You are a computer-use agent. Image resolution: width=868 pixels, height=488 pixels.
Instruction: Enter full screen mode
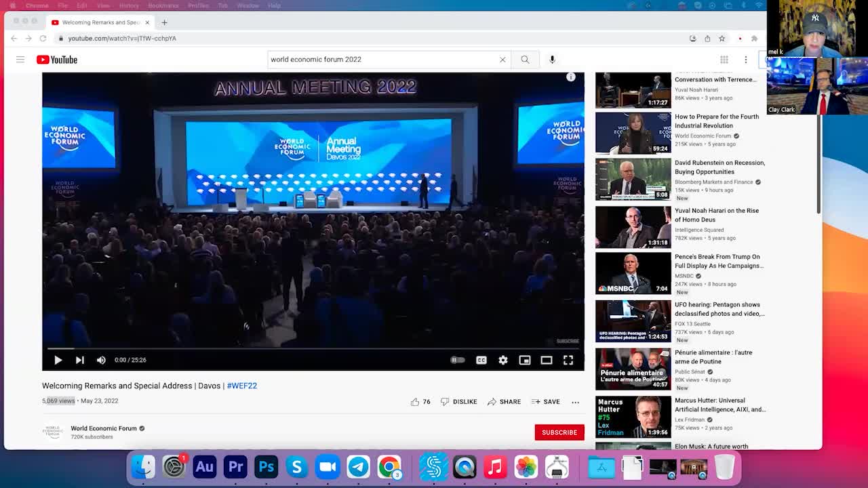click(568, 360)
